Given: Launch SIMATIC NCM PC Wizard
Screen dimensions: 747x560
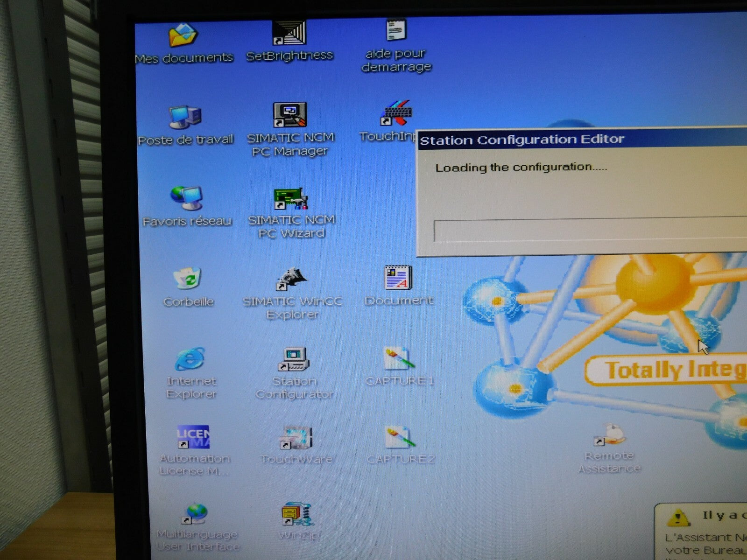Looking at the screenshot, I should tap(291, 198).
